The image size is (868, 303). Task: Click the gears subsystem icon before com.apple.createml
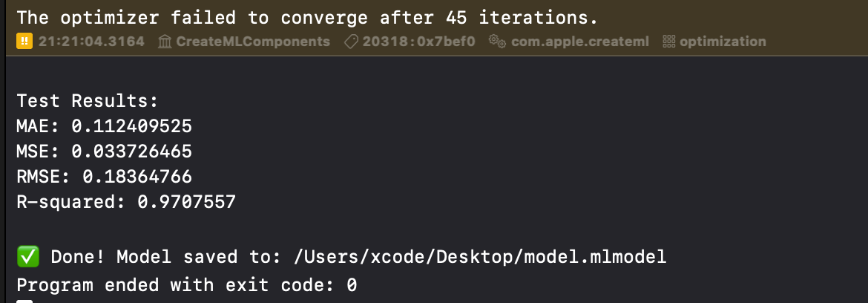[x=496, y=42]
